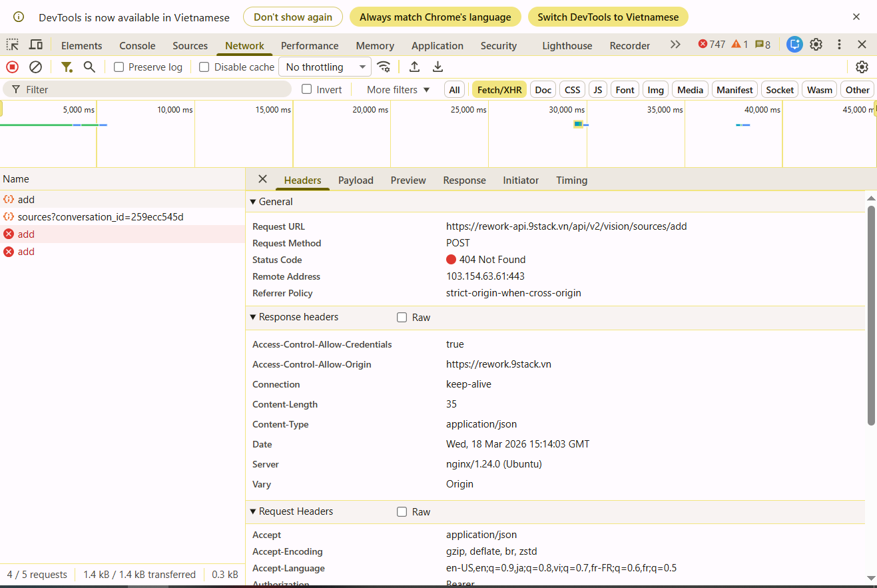Screen dimensions: 877x588
Task: Click the export HAR download icon
Action: [438, 67]
